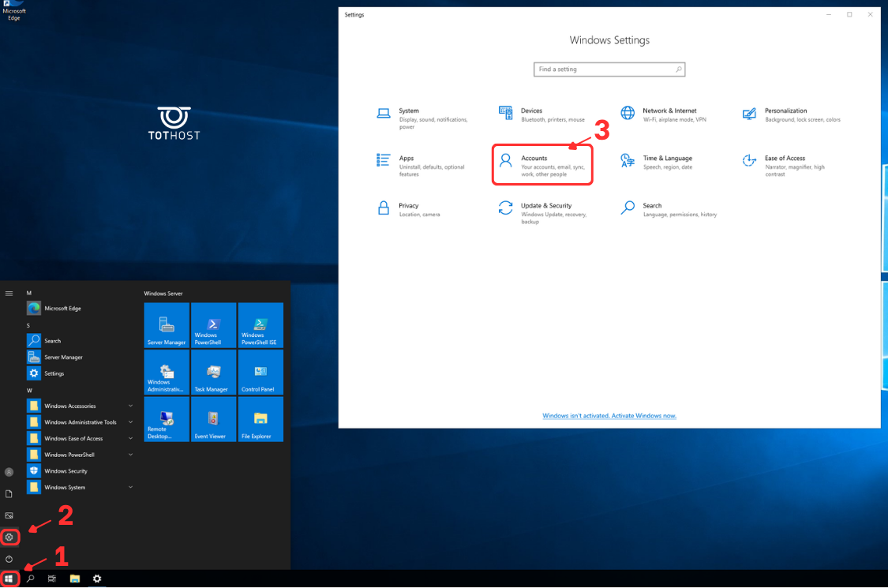Click the Start menu Settings gear icon
Image resolution: width=888 pixels, height=588 pixels.
pos(9,537)
